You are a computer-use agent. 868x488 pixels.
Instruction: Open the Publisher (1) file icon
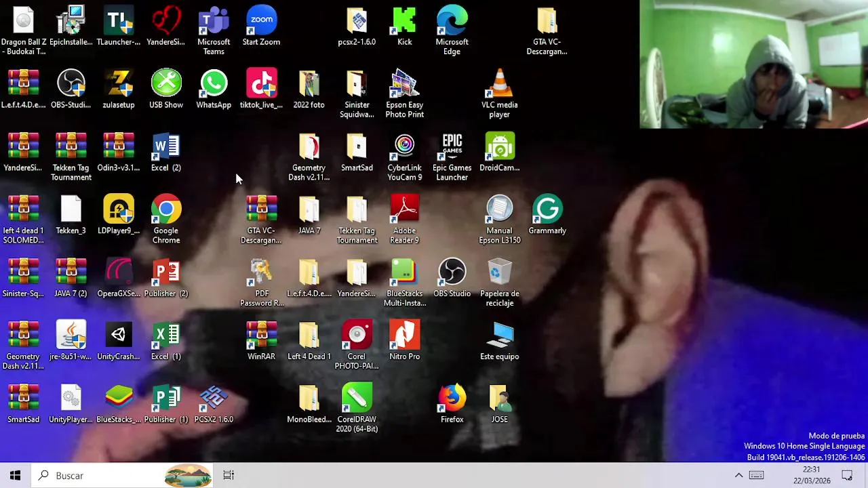(166, 404)
